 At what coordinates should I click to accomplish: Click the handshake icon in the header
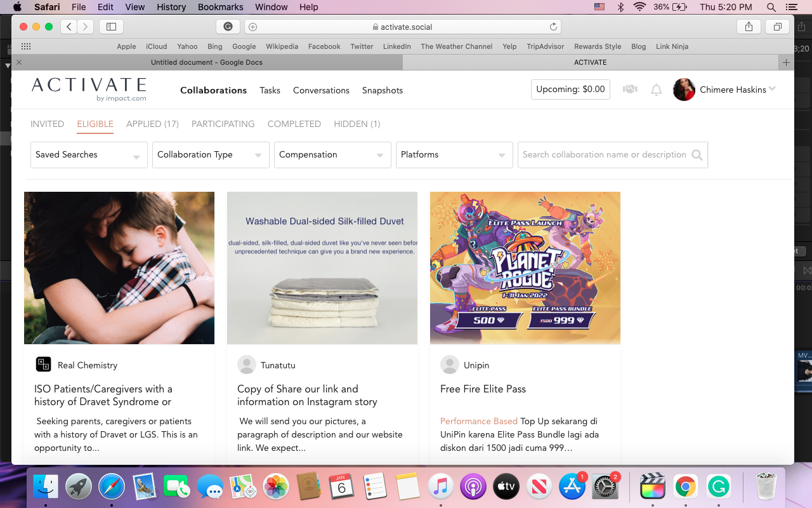click(x=630, y=90)
